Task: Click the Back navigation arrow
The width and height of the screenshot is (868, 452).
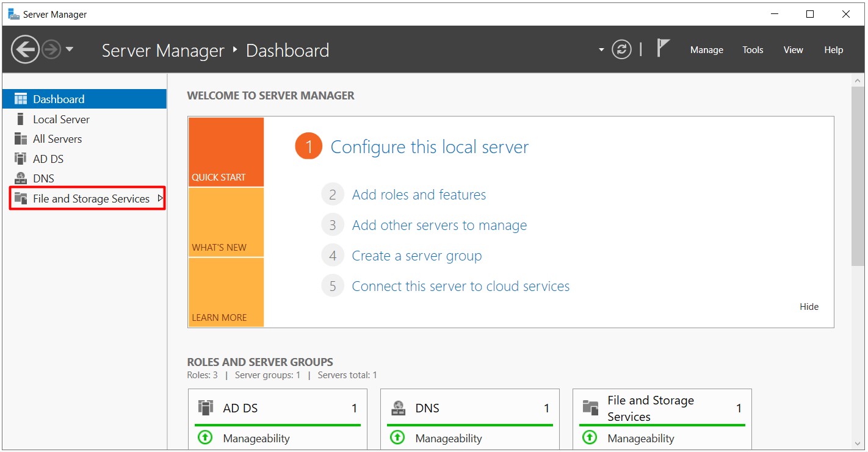Action: click(25, 49)
